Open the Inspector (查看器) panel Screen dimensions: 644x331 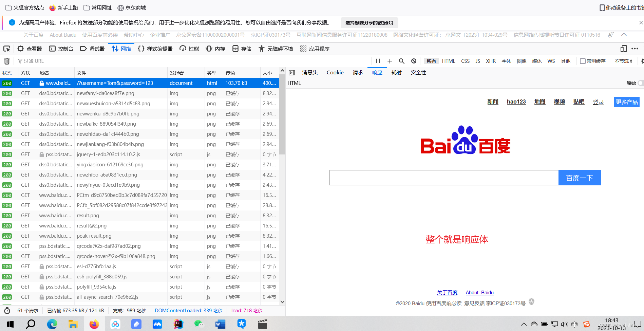[30, 49]
